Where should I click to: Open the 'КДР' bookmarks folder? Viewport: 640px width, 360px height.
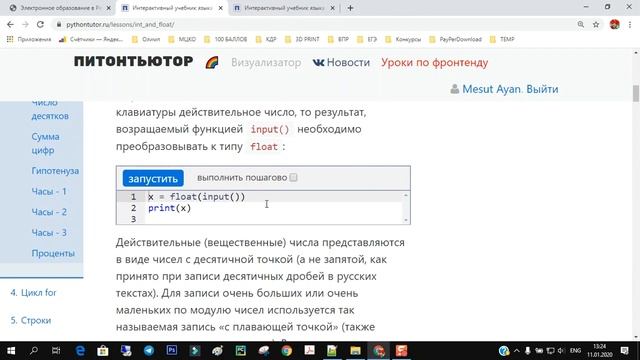pyautogui.click(x=266, y=39)
